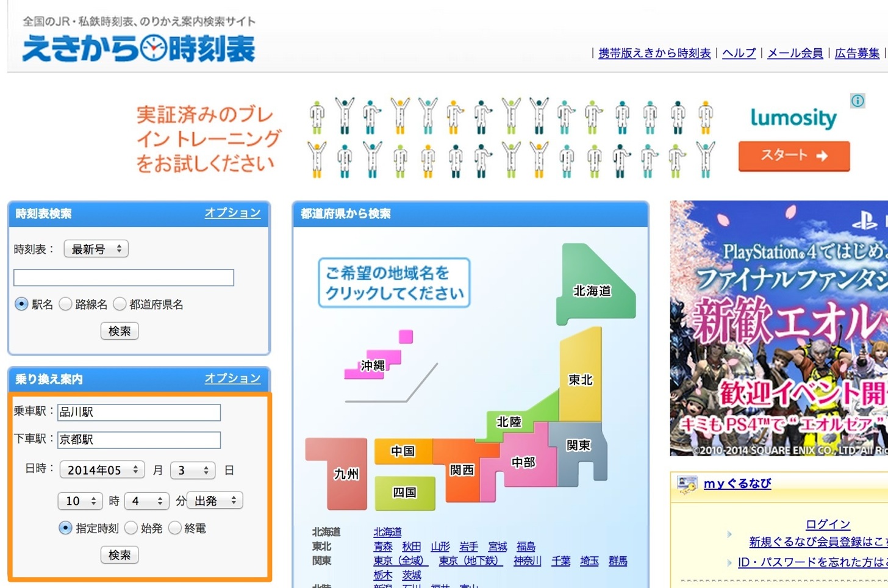Open 新規ぐるなび会員登録 link
The image size is (888, 588).
click(818, 542)
